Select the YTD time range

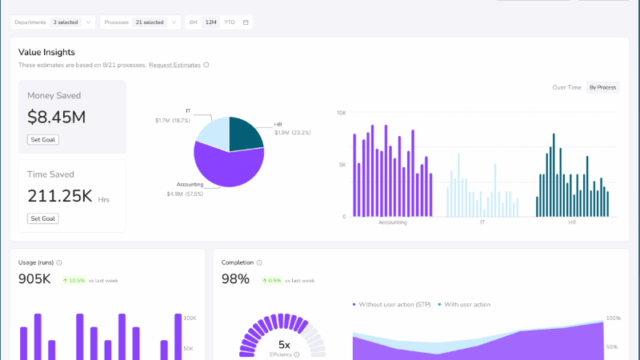point(229,22)
